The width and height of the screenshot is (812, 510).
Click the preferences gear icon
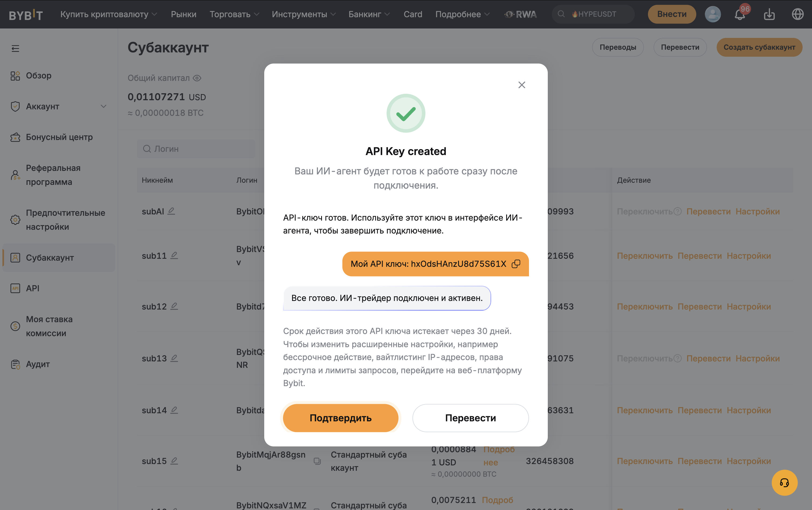[15, 220]
